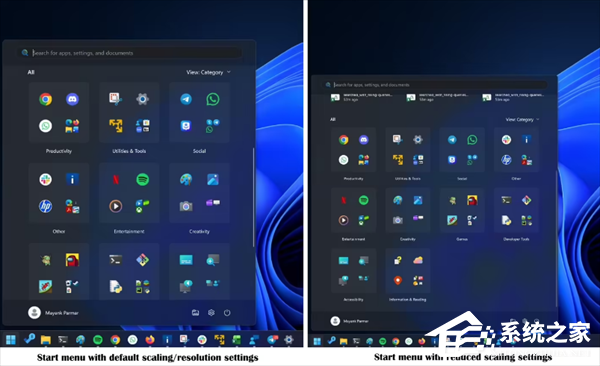Open Telegram in right menu's Social folder
This screenshot has height=366, width=600.
(x=452, y=140)
